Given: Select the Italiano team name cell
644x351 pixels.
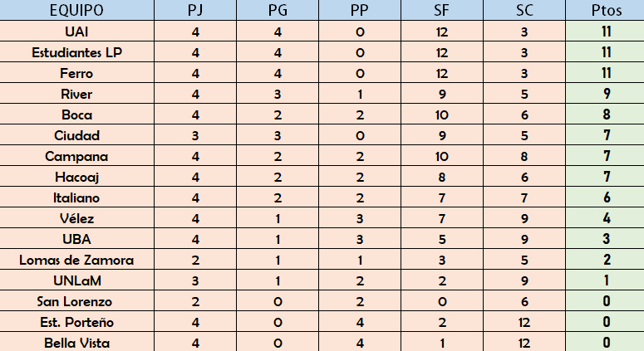Looking at the screenshot, I should point(76,197).
